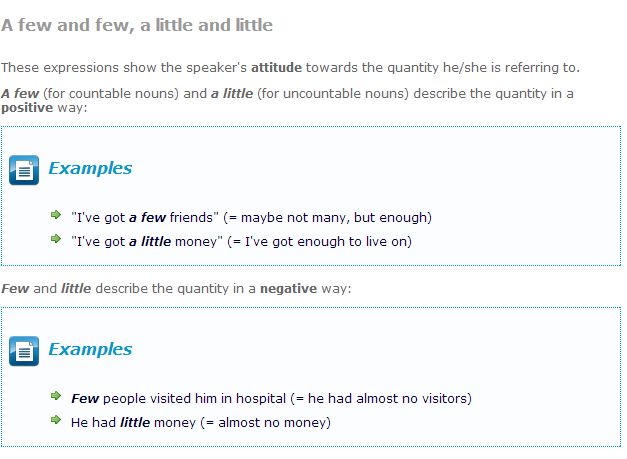The width and height of the screenshot is (627, 459).
Task: Click the bold word "positive"
Action: coord(32,107)
